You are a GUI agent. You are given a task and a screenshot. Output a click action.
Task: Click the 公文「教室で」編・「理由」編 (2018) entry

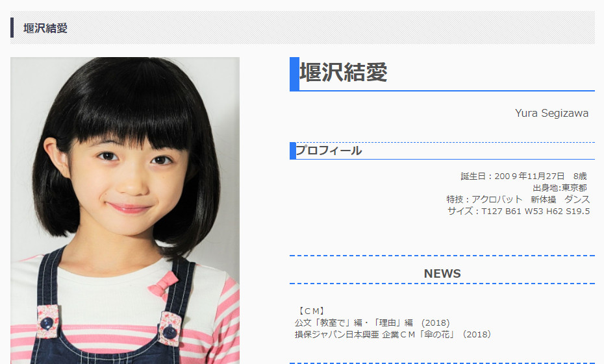pos(372,323)
